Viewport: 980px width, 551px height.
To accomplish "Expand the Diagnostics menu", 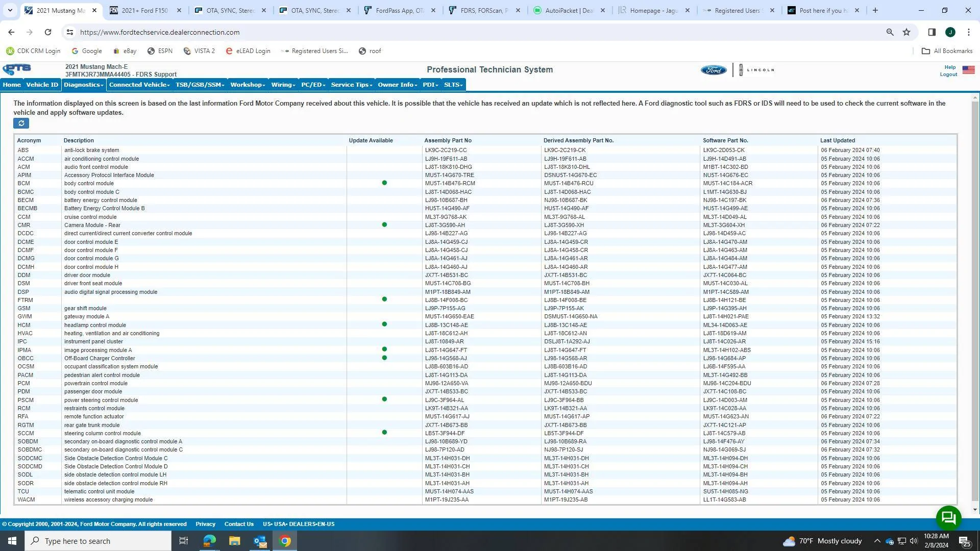I will point(84,85).
